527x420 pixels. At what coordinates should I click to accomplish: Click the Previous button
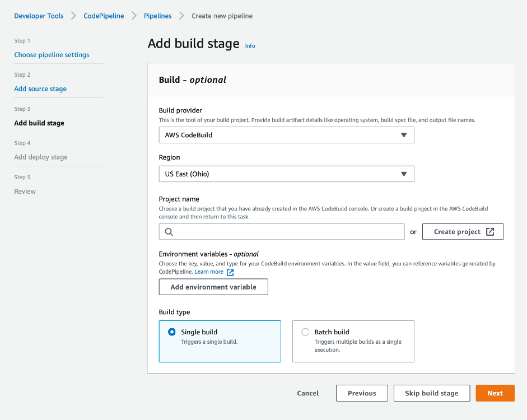pyautogui.click(x=361, y=393)
